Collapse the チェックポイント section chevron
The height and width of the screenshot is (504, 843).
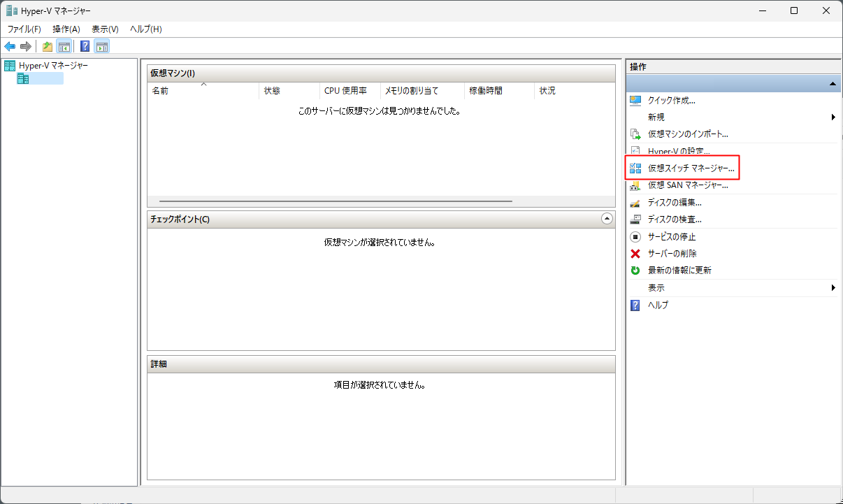[x=607, y=219]
